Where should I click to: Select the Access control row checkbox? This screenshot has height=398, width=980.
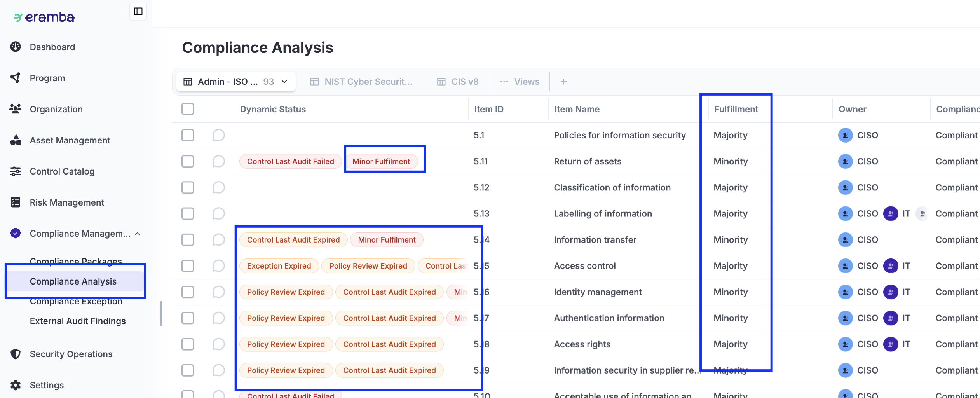pyautogui.click(x=188, y=266)
